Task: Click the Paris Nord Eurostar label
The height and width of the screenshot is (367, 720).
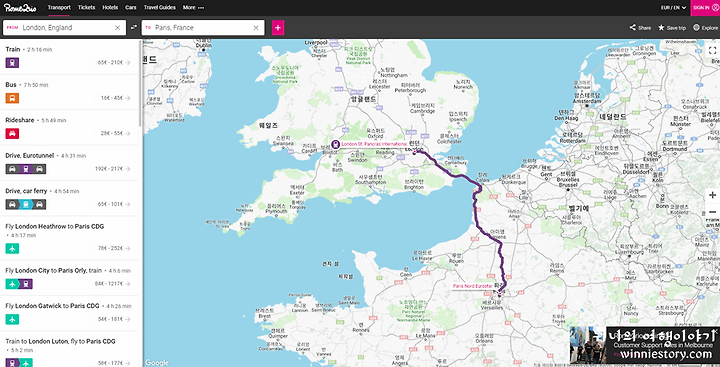Action: [472, 286]
